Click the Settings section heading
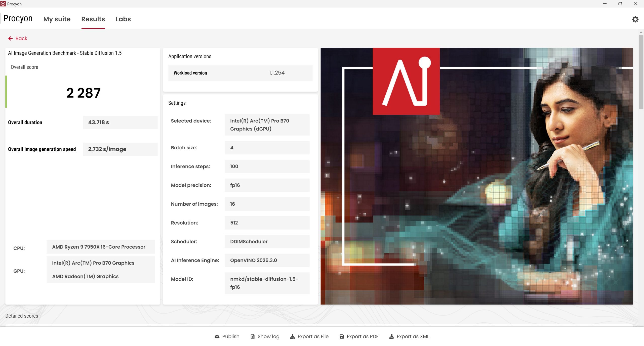Image resolution: width=644 pixels, height=346 pixels. click(177, 103)
